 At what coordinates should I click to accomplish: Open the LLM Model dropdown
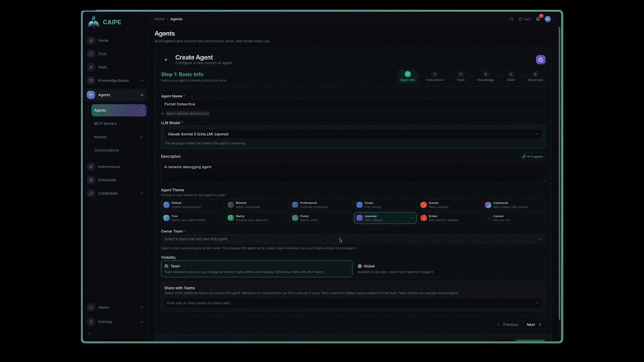pyautogui.click(x=353, y=134)
